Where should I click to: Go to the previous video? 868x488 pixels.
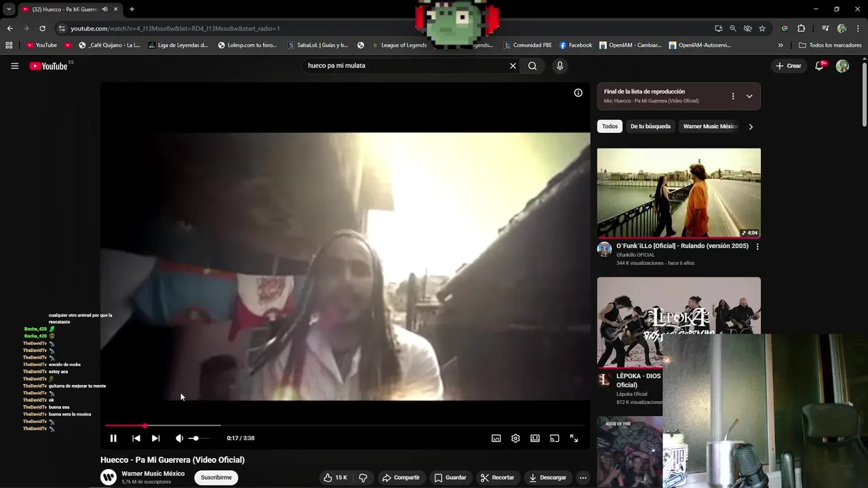pos(136,439)
